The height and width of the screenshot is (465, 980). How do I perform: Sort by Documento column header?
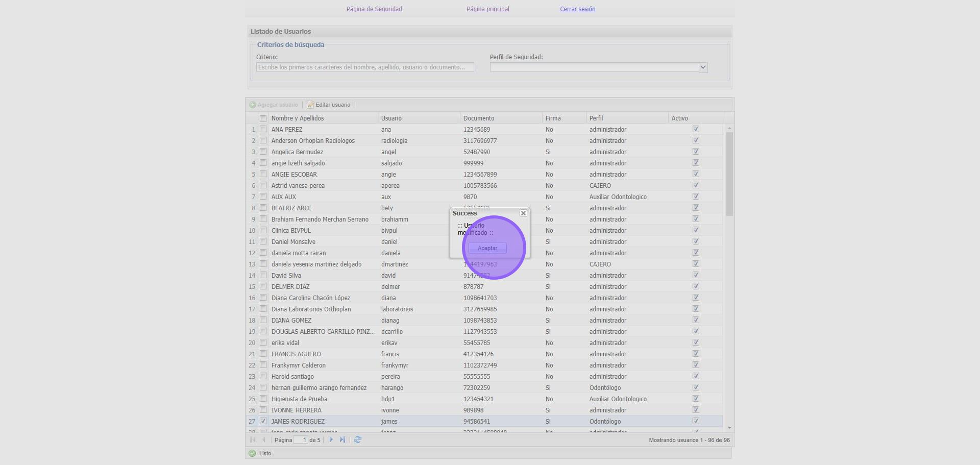pos(479,118)
